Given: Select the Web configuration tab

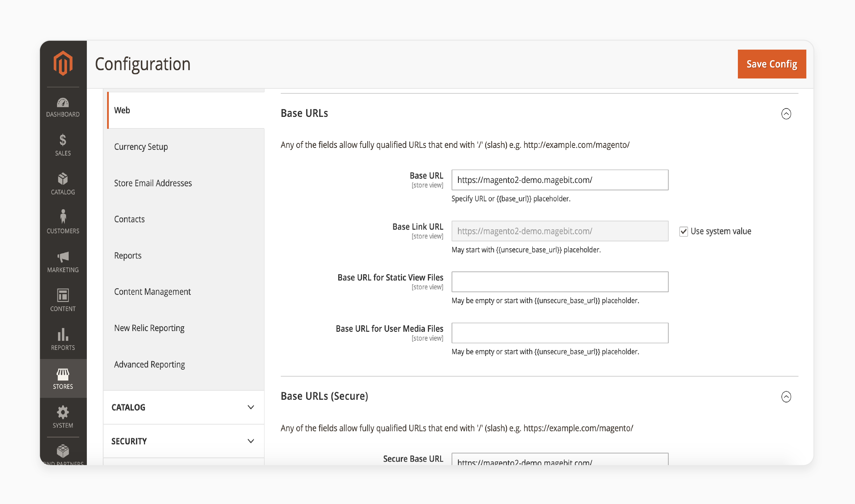Looking at the screenshot, I should point(185,110).
